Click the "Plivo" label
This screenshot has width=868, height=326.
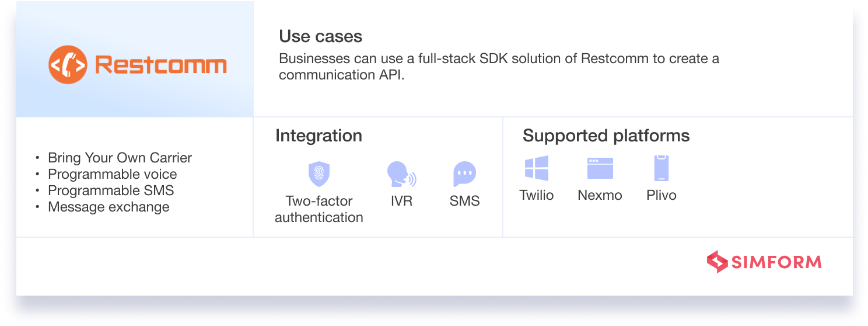pos(661,195)
